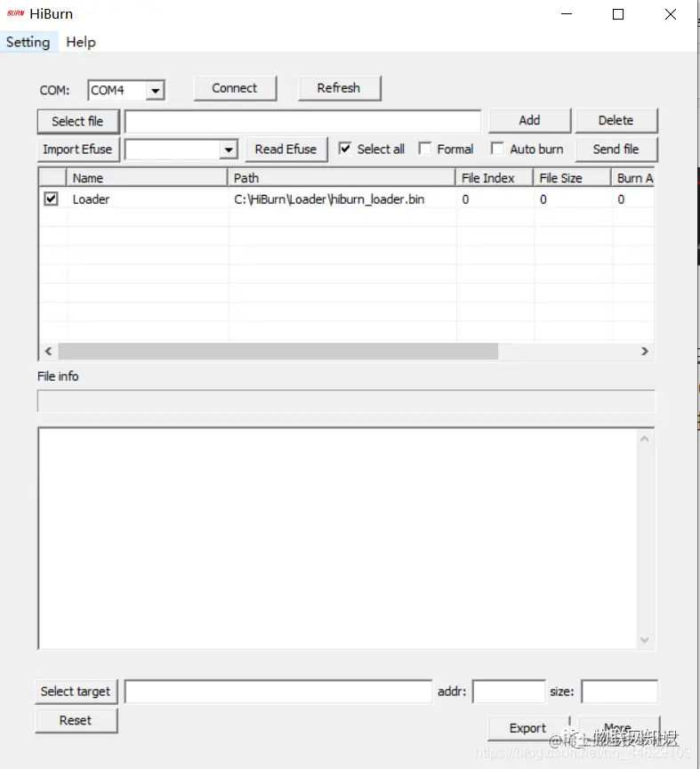Image resolution: width=700 pixels, height=769 pixels.
Task: Click the addr input field
Action: tap(509, 692)
